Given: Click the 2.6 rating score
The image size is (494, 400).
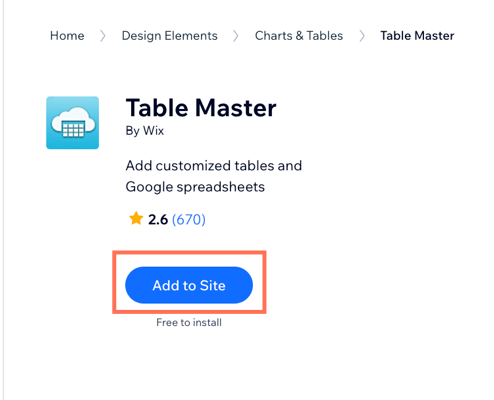Looking at the screenshot, I should pos(158,219).
